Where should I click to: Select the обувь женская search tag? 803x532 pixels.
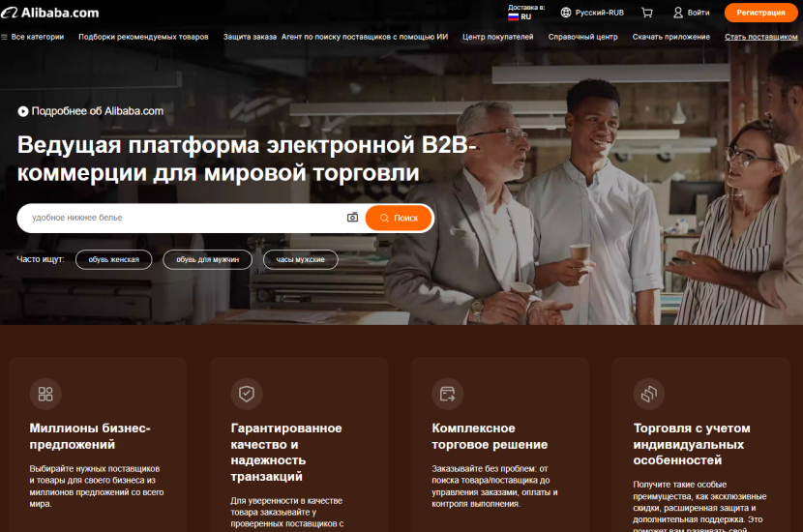tap(114, 259)
